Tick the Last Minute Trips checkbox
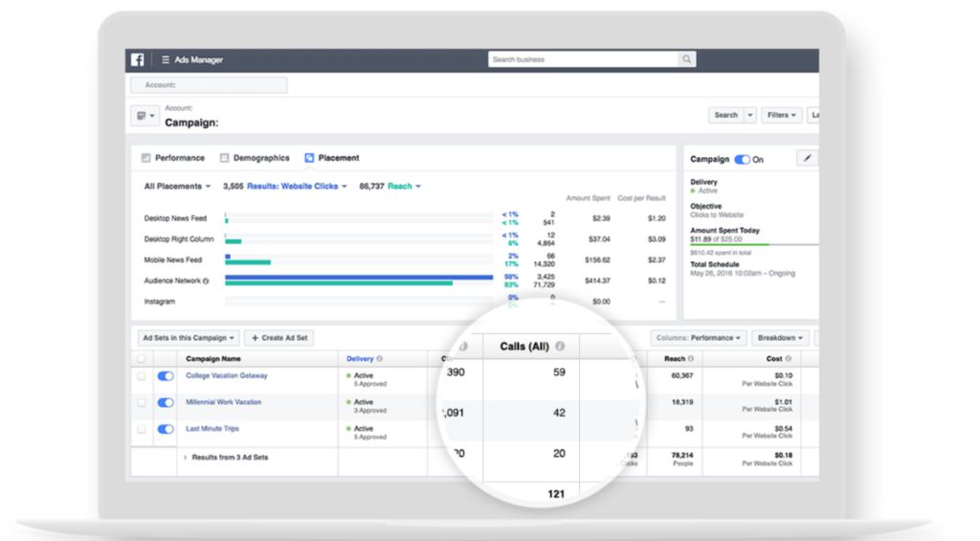The image size is (980, 541). 142,429
